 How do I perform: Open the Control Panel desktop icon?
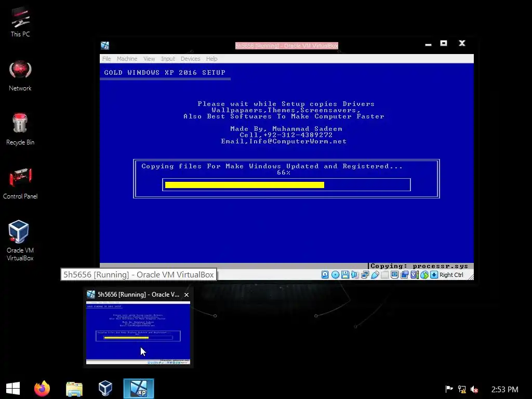[20, 183]
